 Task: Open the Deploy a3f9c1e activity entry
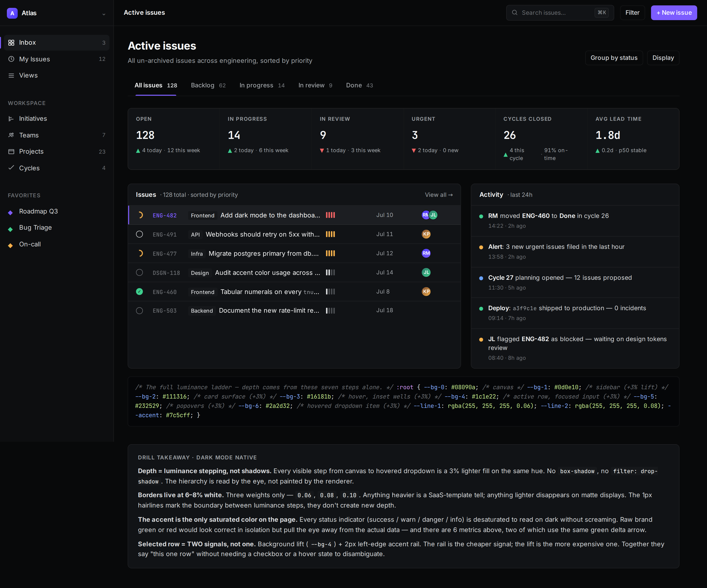[x=575, y=313]
